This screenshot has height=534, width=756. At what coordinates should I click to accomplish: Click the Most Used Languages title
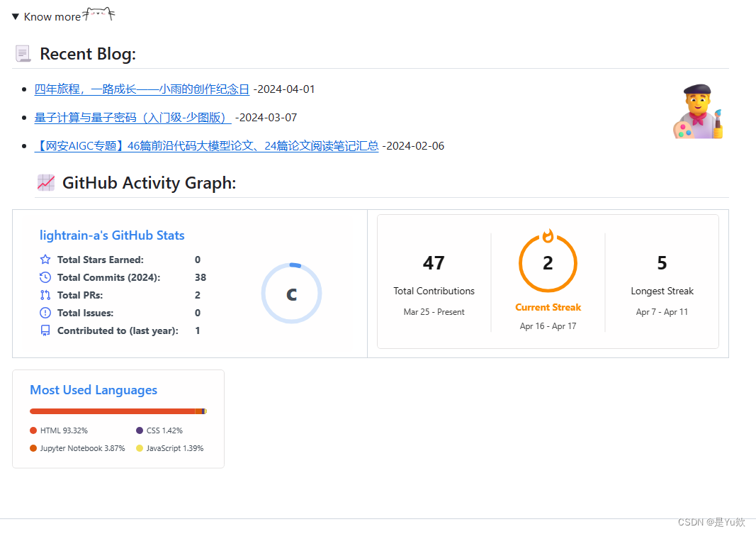point(94,390)
